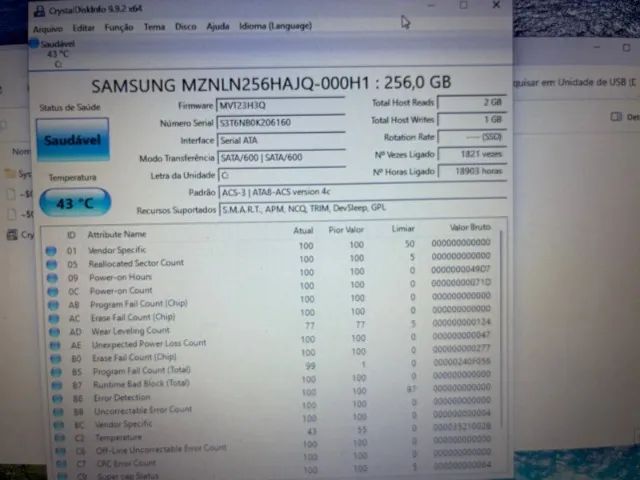640x480 pixels.
Task: Click the Padrão field ACS-3
Action: coord(363,191)
